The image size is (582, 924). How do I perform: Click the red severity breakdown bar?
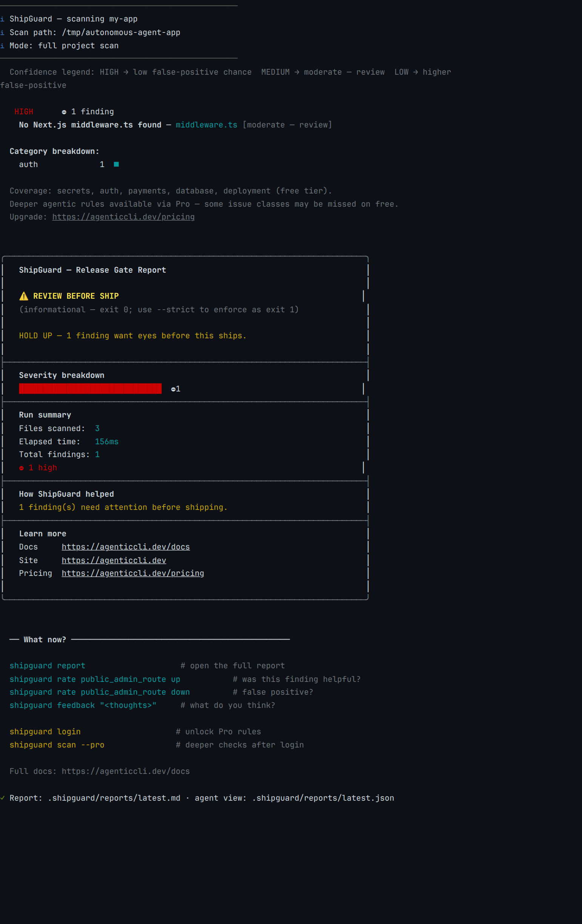(x=90, y=388)
